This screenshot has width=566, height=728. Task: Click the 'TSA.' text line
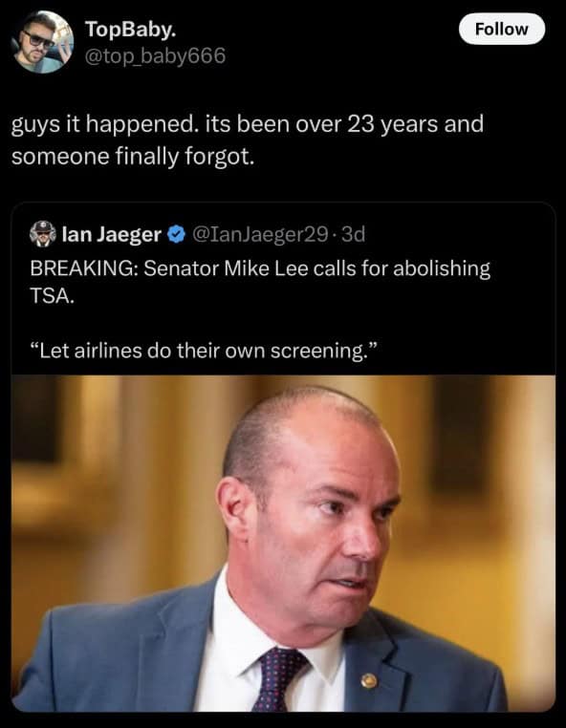pos(52,296)
